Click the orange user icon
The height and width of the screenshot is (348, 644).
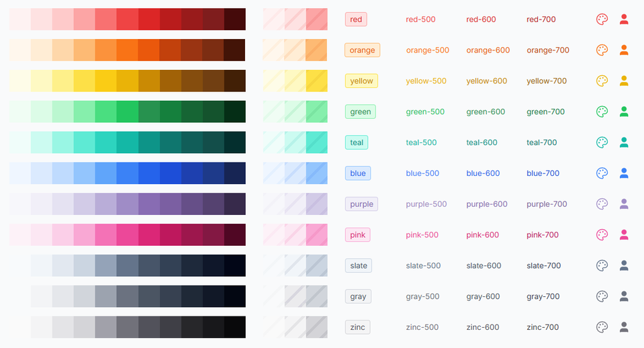(624, 50)
